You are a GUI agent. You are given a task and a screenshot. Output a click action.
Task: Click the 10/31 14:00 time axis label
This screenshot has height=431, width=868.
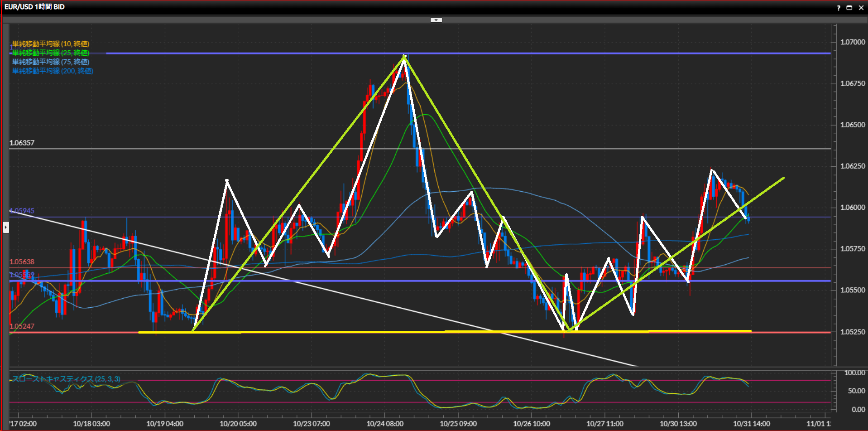point(751,424)
